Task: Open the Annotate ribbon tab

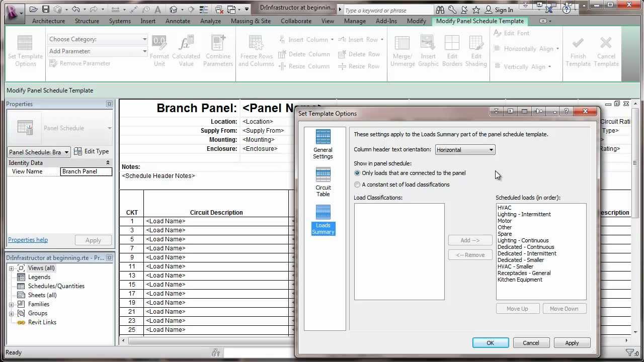Action: point(178,21)
